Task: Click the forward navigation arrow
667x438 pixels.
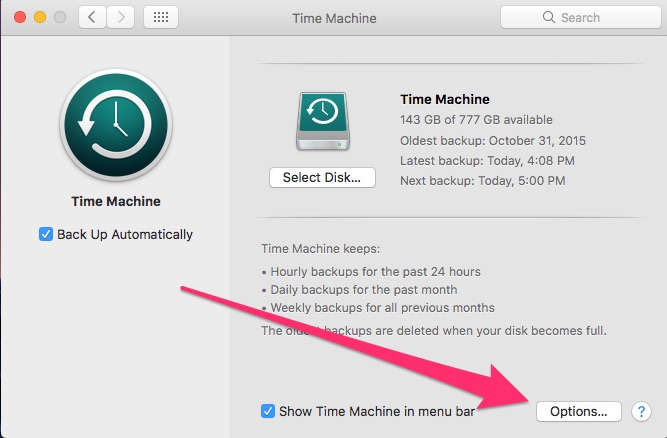Action: [x=121, y=18]
